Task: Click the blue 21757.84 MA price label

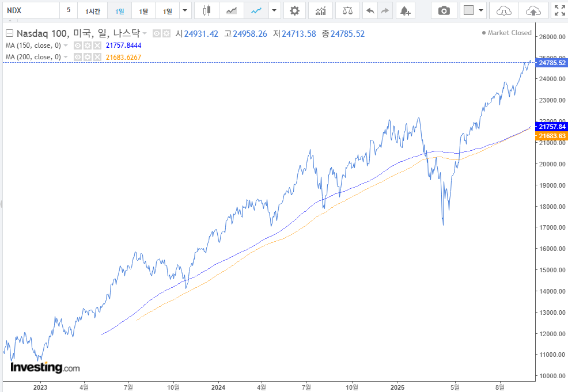Action: (551, 127)
